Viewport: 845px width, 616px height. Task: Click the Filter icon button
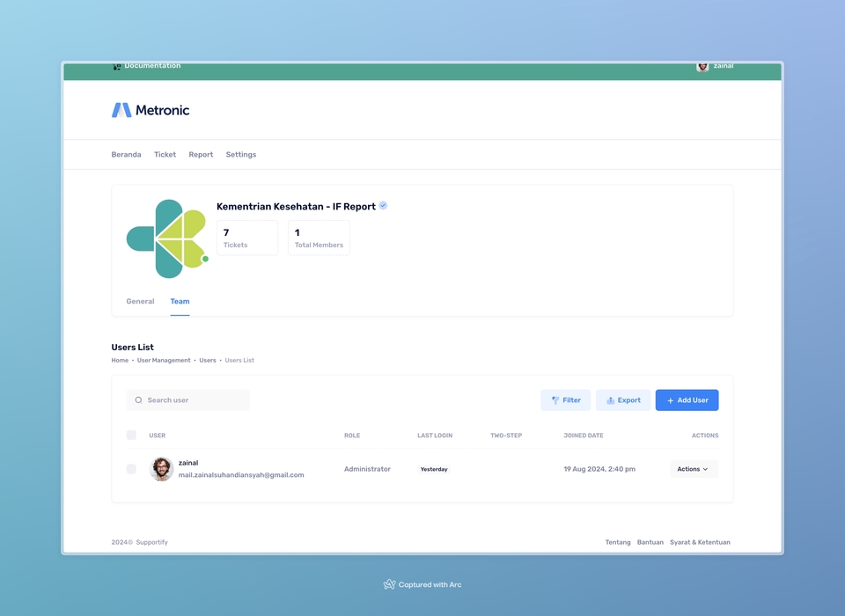[555, 400]
